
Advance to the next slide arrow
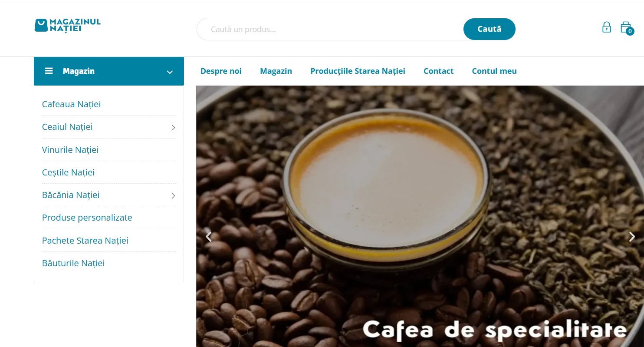coord(632,237)
